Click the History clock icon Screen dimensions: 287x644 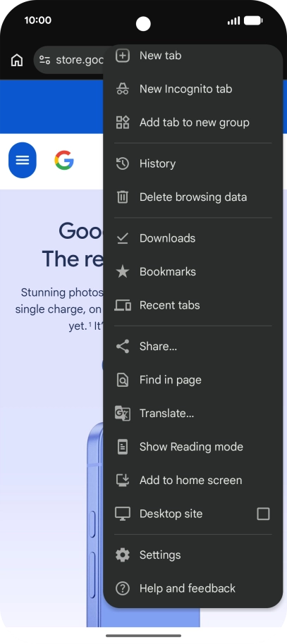coord(123,163)
